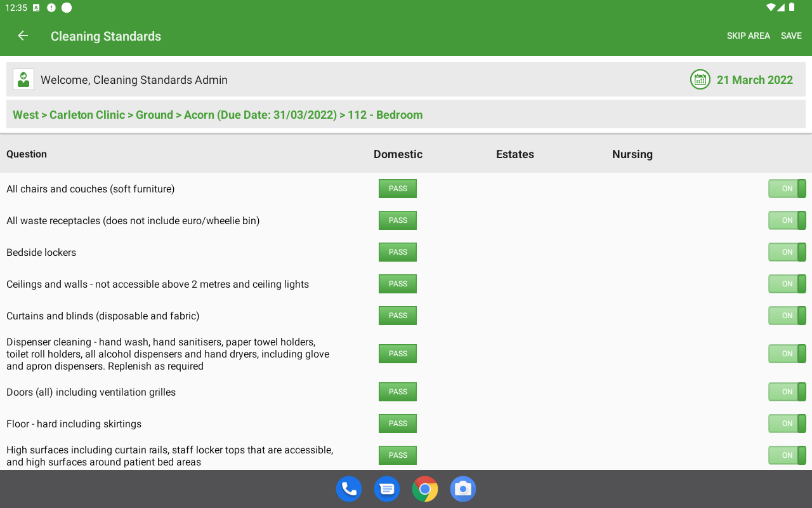The height and width of the screenshot is (508, 812).
Task: Tap the letter A notification icon
Action: 36,8
